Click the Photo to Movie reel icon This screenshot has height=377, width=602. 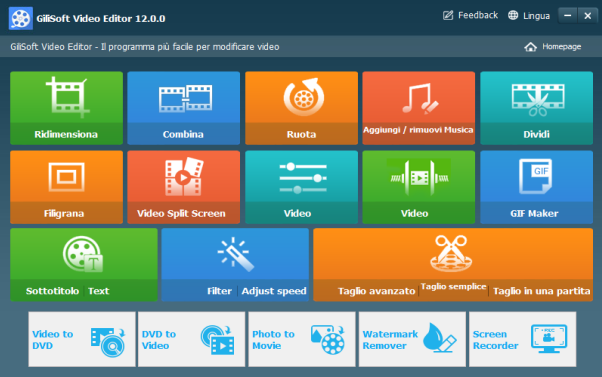(x=327, y=340)
